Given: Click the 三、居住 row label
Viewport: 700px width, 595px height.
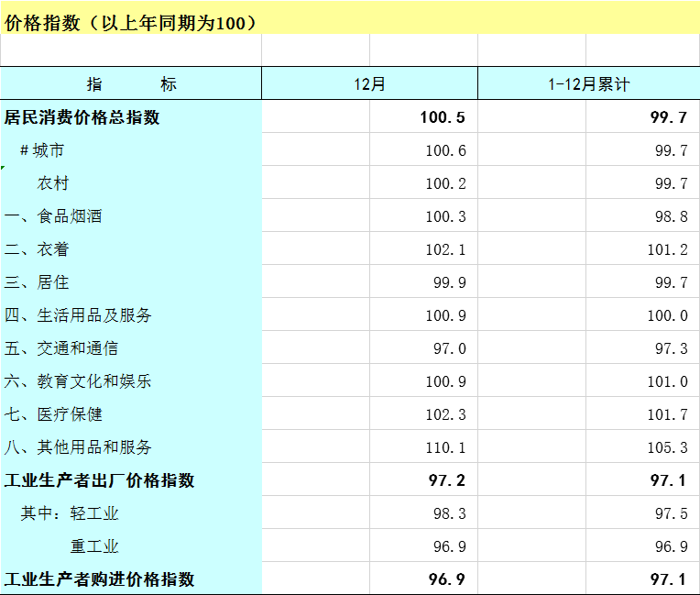Looking at the screenshot, I should click(37, 282).
